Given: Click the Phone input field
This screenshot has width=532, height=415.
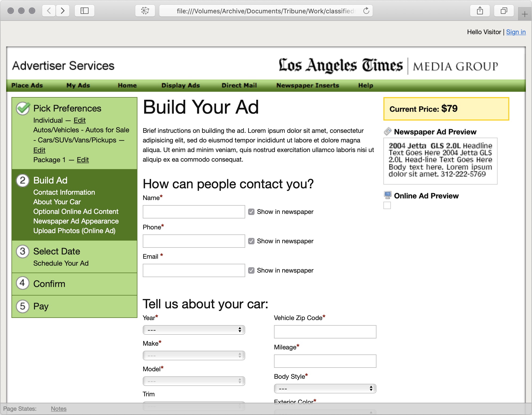Looking at the screenshot, I should point(194,241).
